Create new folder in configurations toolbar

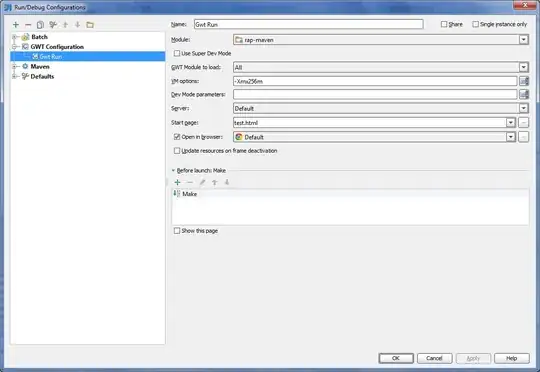[90, 24]
